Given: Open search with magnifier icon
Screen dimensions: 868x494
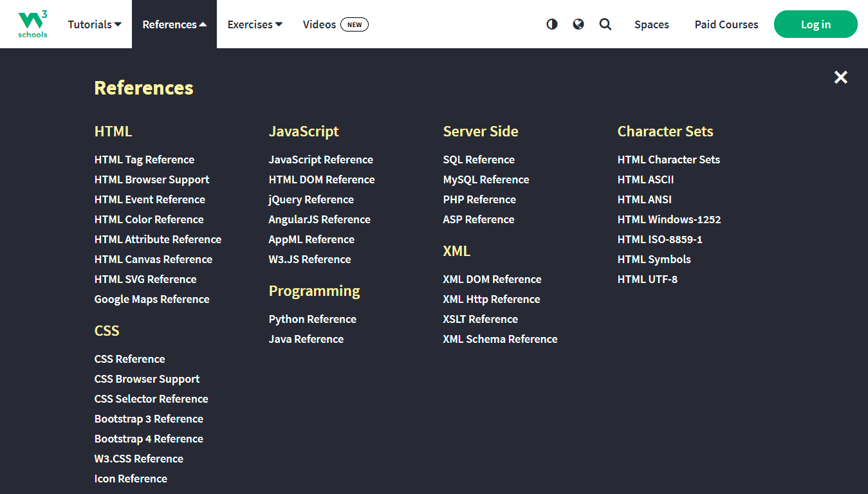Looking at the screenshot, I should point(605,24).
